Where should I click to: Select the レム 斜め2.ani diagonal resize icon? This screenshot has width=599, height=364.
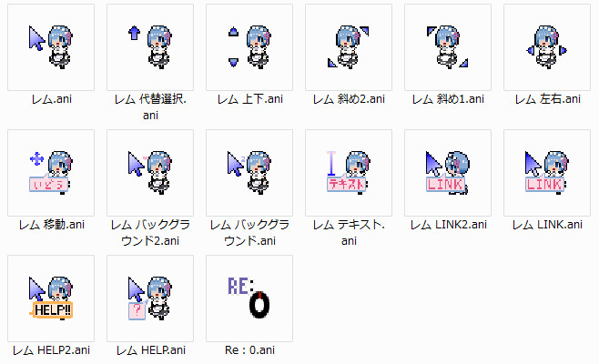coord(349,47)
